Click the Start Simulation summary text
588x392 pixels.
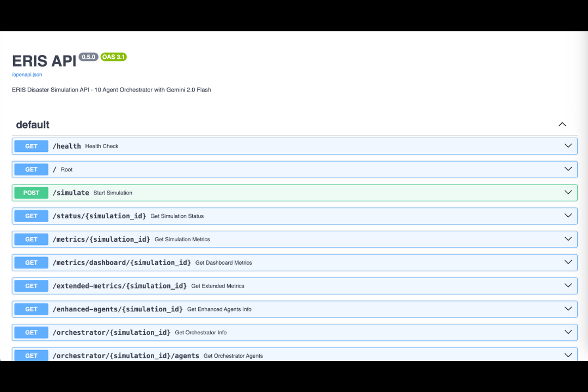(x=113, y=193)
